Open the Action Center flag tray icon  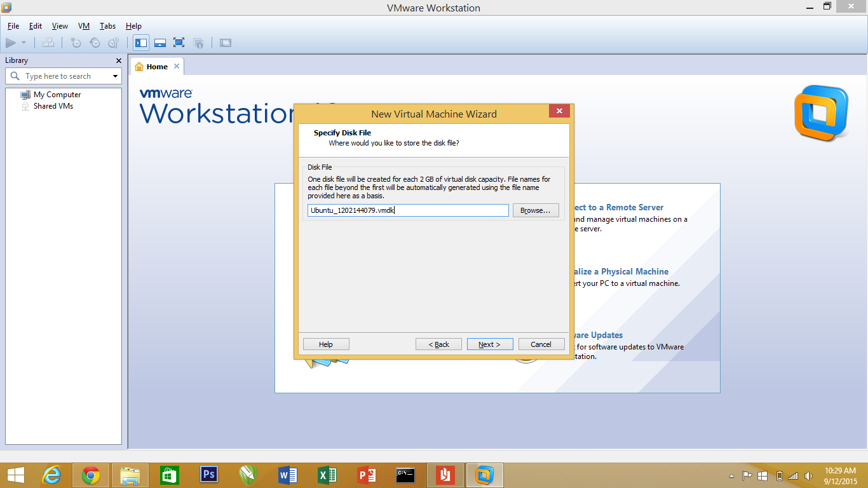pyautogui.click(x=747, y=475)
